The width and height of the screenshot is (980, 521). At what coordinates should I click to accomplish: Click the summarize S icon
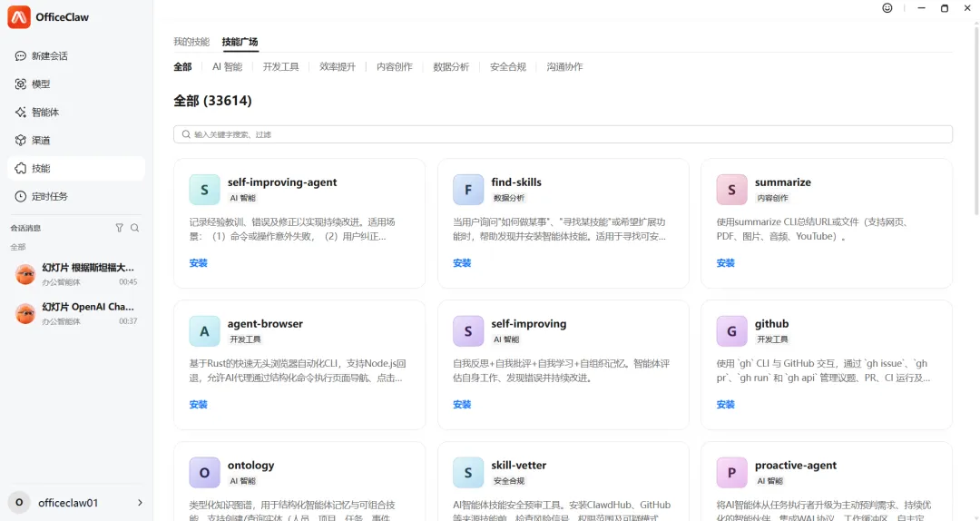[732, 190]
